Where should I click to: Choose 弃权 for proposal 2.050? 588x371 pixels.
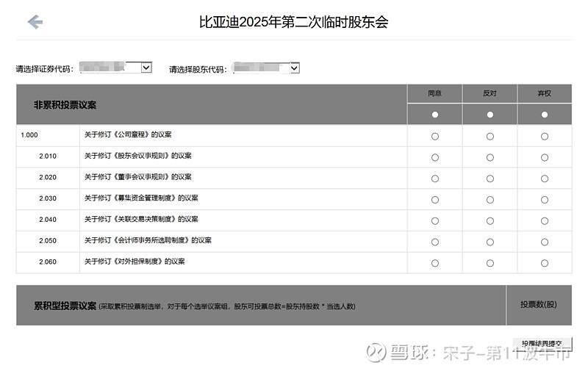(x=545, y=242)
